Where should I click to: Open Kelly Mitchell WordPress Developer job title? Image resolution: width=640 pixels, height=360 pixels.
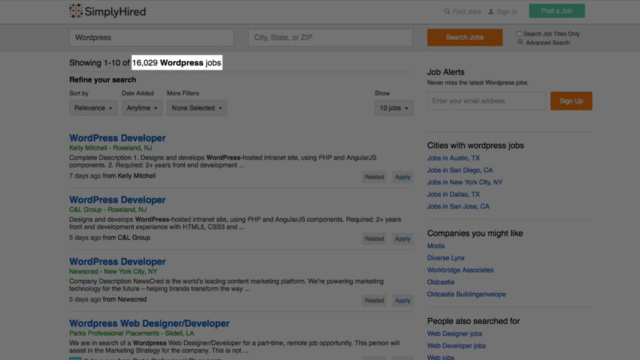117,138
